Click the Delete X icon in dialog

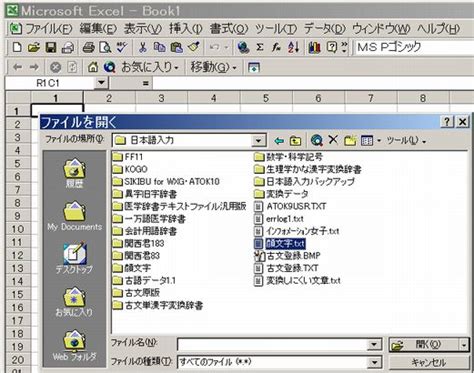333,140
